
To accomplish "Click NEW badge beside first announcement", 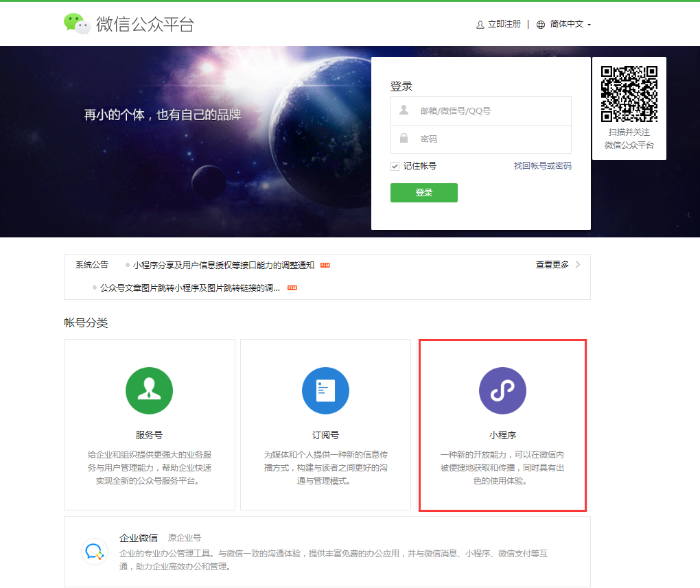I will (x=325, y=266).
